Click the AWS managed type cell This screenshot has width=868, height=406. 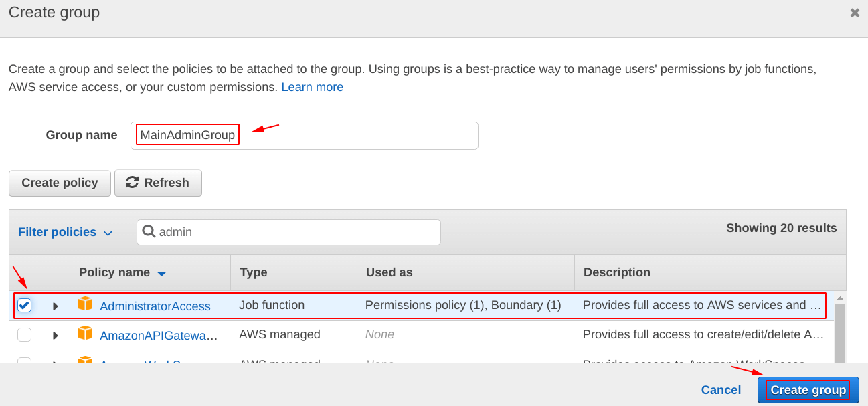pos(280,334)
